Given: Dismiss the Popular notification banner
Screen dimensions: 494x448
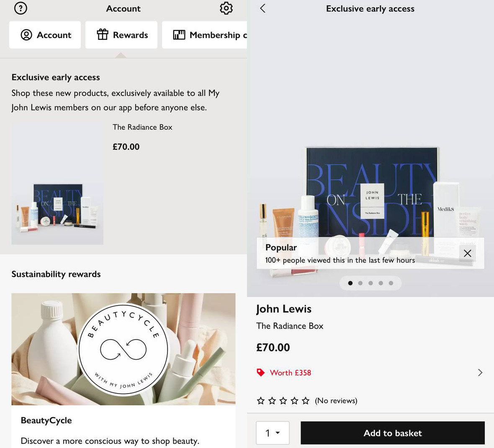Looking at the screenshot, I should [x=467, y=253].
